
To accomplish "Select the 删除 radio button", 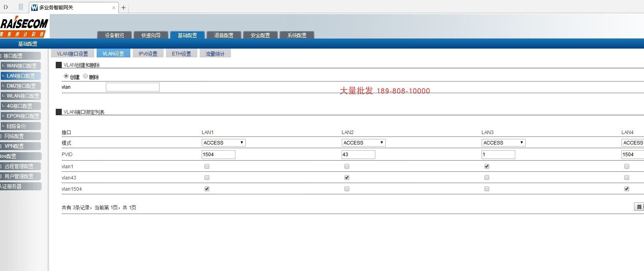I will click(85, 76).
